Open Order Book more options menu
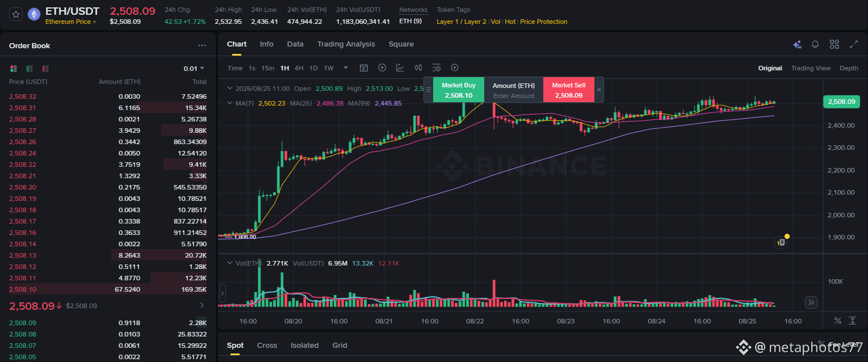This screenshot has height=362, width=868. point(202,45)
